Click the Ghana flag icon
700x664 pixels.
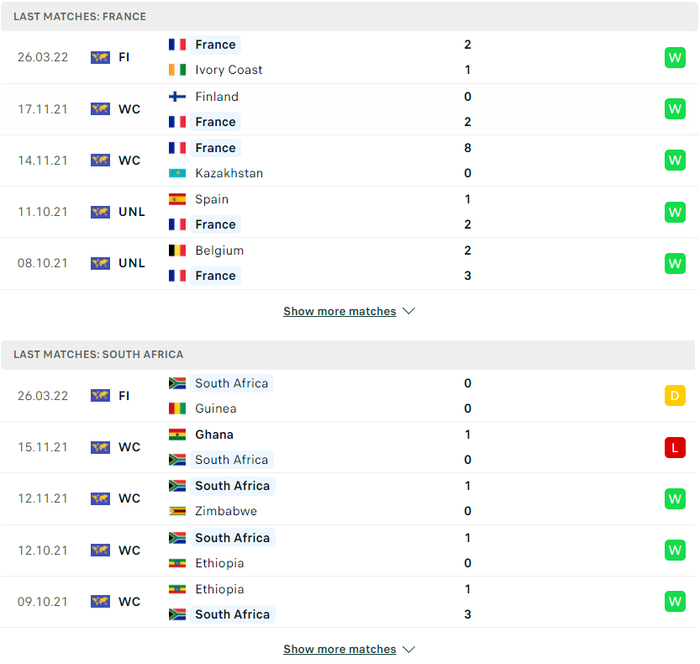point(177,434)
